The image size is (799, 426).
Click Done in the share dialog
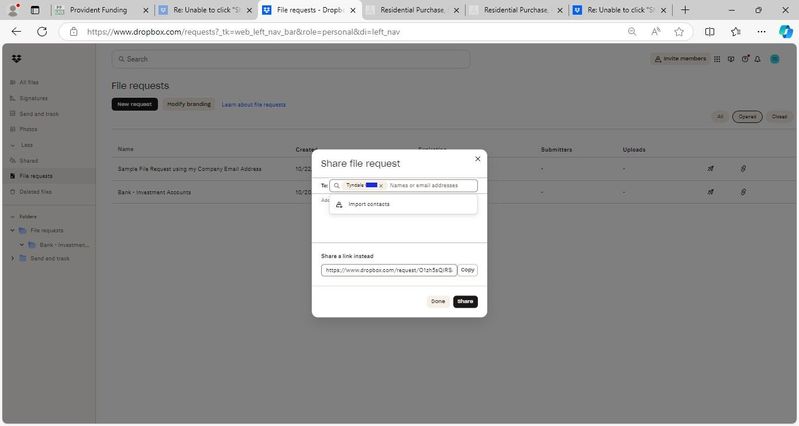pyautogui.click(x=438, y=302)
